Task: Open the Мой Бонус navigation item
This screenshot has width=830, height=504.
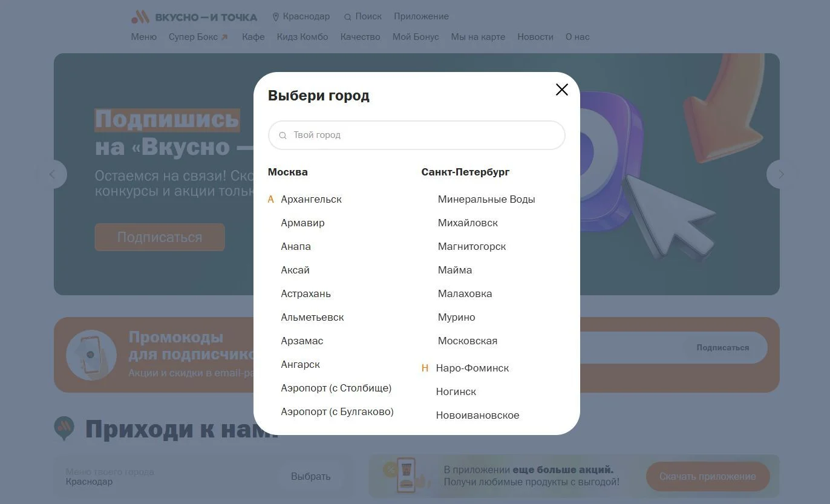Action: click(416, 37)
